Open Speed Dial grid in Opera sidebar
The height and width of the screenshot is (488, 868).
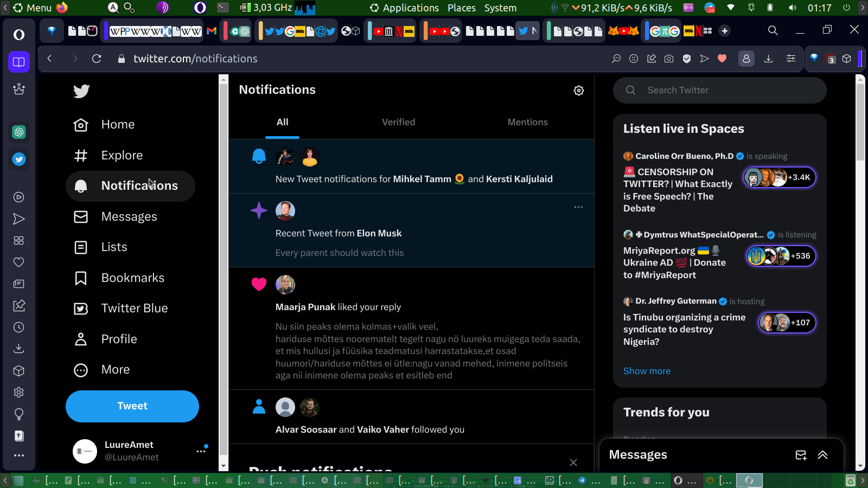[19, 241]
